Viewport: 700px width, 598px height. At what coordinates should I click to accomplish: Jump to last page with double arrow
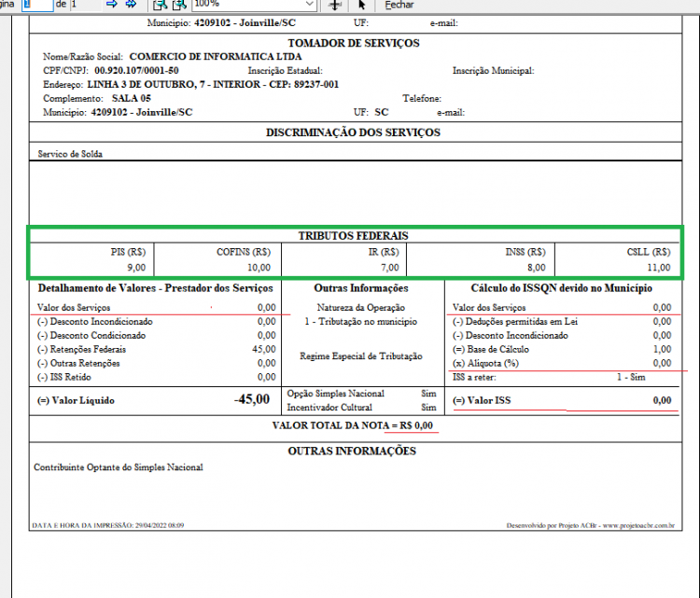[131, 4]
